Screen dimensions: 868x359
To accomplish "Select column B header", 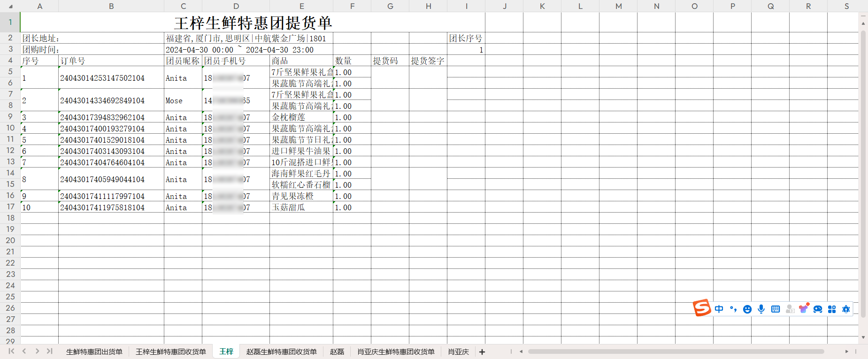I will (x=111, y=6).
